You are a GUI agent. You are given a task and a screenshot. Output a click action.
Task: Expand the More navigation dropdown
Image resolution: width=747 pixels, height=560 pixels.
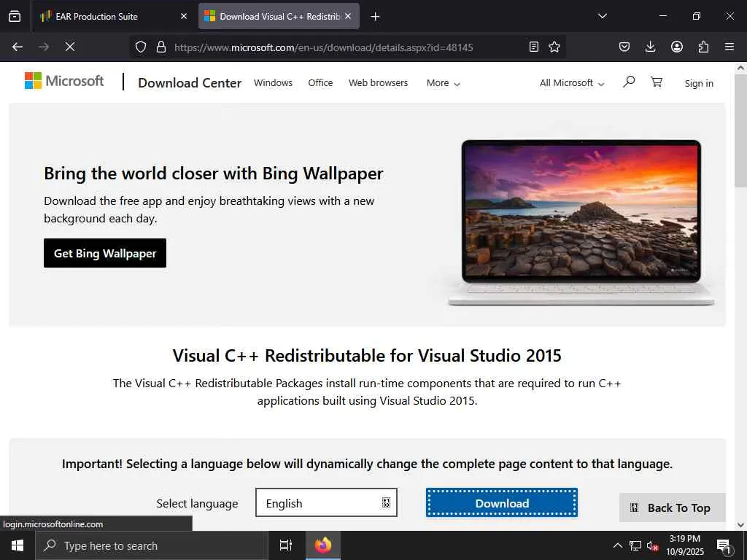pos(443,83)
